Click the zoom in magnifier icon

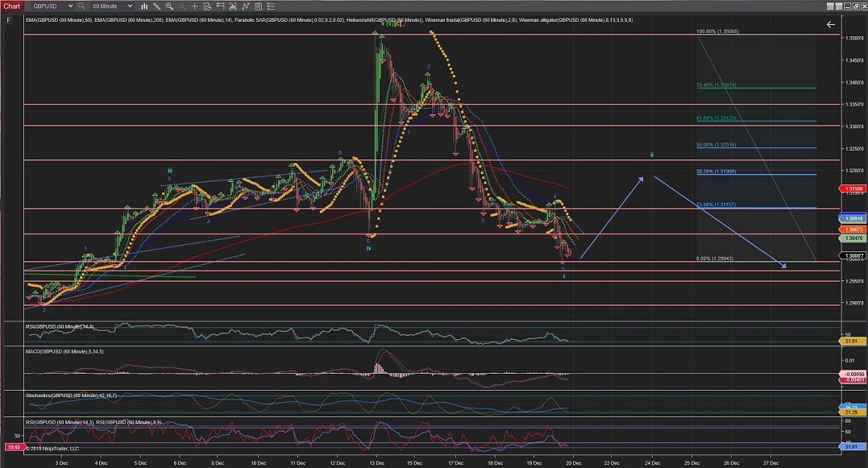tap(168, 6)
